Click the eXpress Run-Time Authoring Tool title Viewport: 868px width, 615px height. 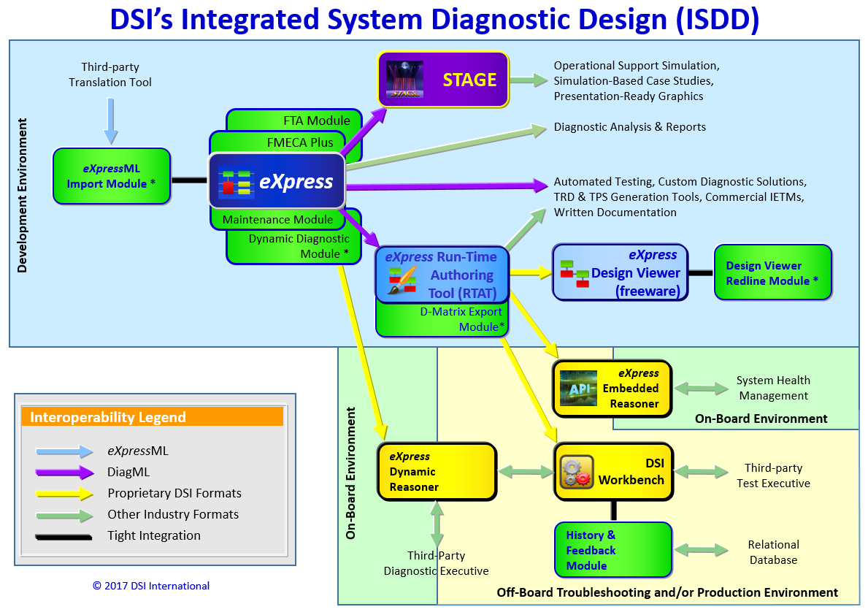click(441, 275)
